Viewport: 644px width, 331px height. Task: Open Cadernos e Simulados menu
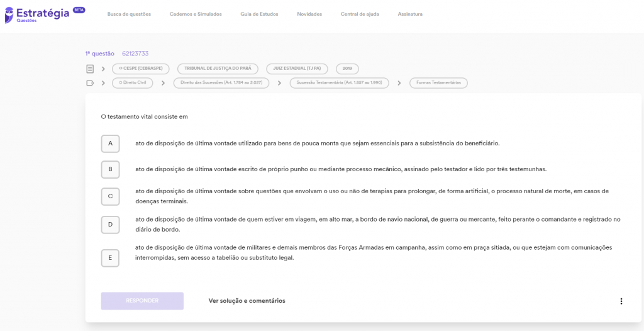[x=196, y=14]
